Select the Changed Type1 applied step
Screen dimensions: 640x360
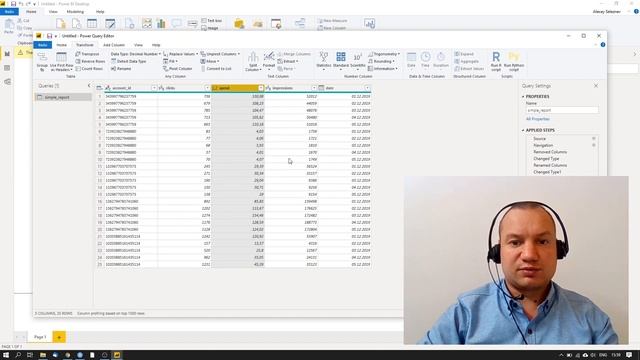click(x=547, y=172)
